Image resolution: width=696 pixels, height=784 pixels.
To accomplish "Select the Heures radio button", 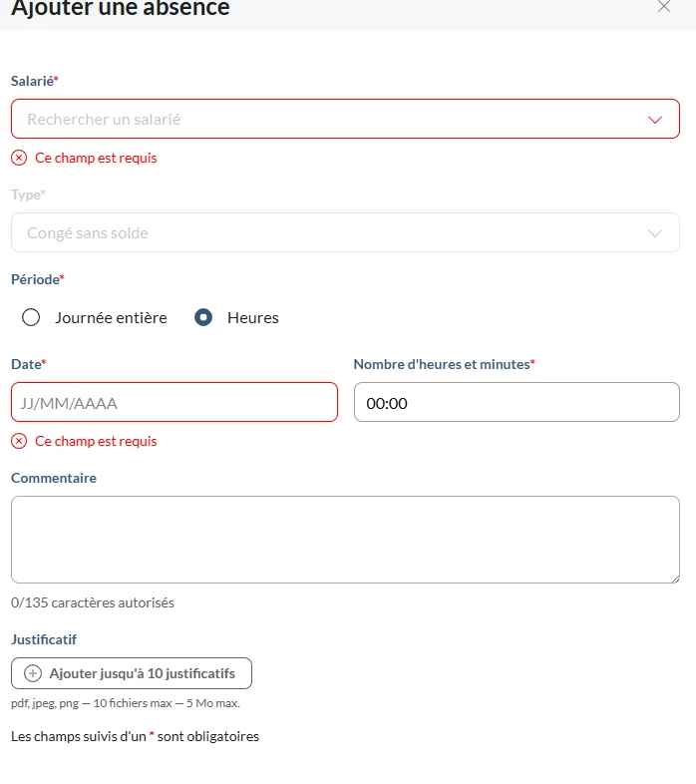I will [203, 318].
